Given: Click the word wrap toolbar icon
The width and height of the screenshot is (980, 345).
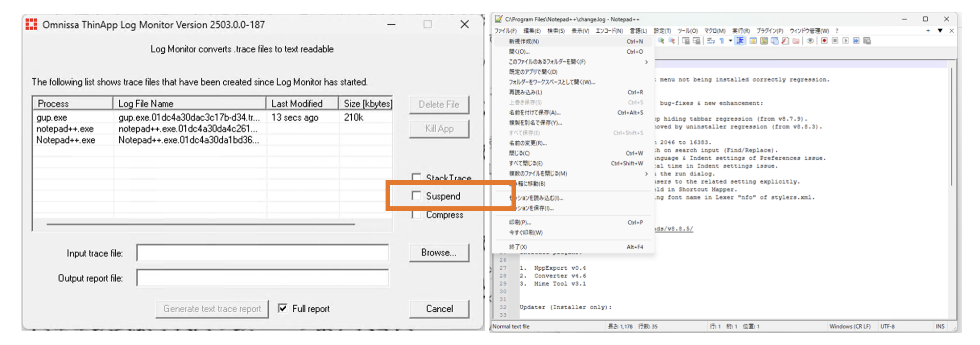Looking at the screenshot, I should click(711, 41).
